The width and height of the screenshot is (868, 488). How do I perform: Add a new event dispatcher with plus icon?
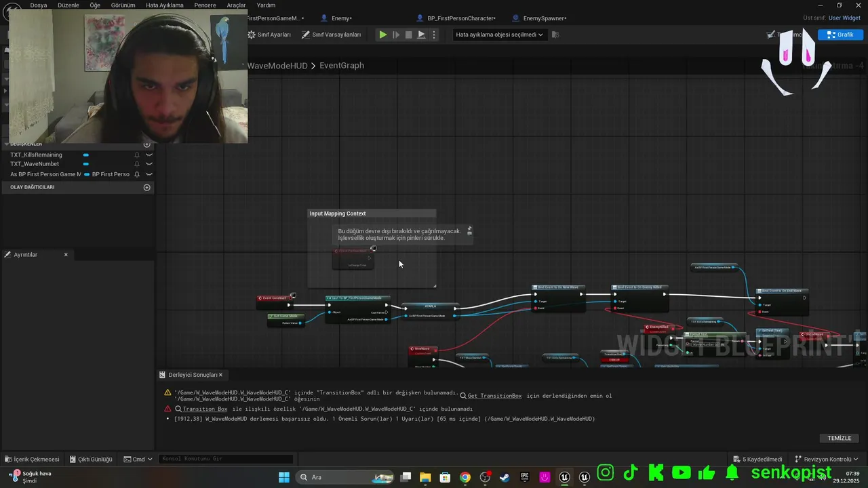coord(147,187)
